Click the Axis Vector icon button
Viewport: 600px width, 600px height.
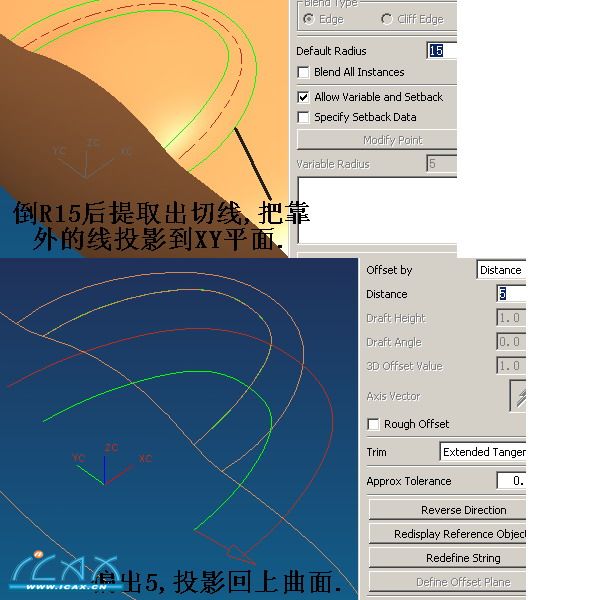point(518,396)
